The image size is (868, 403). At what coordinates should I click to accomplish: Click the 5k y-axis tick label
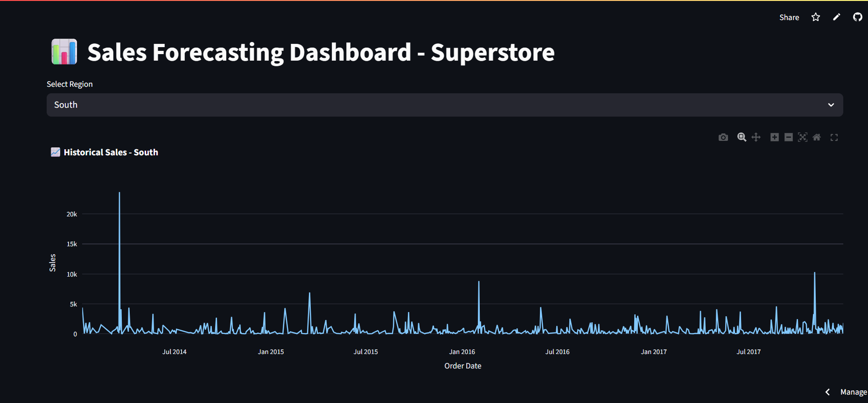(73, 304)
